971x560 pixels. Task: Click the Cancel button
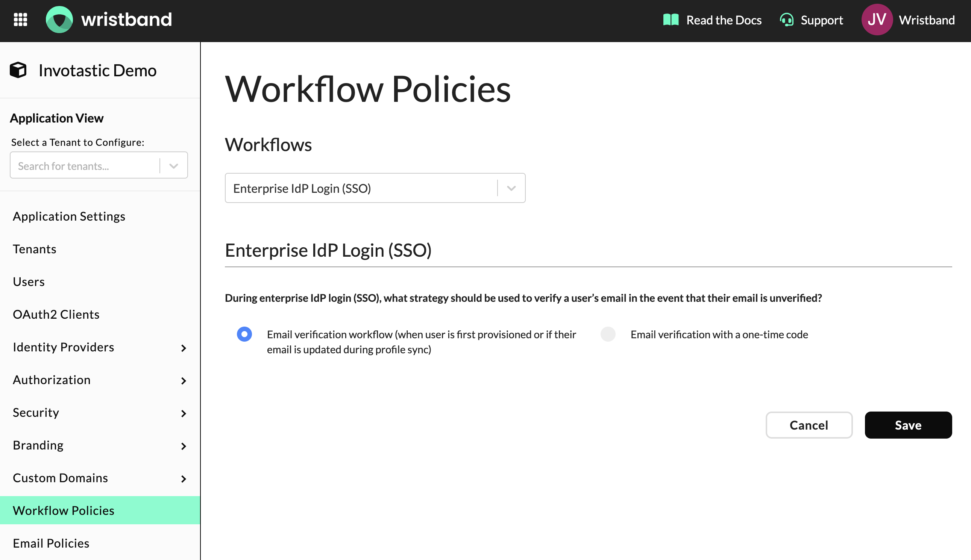click(x=809, y=425)
